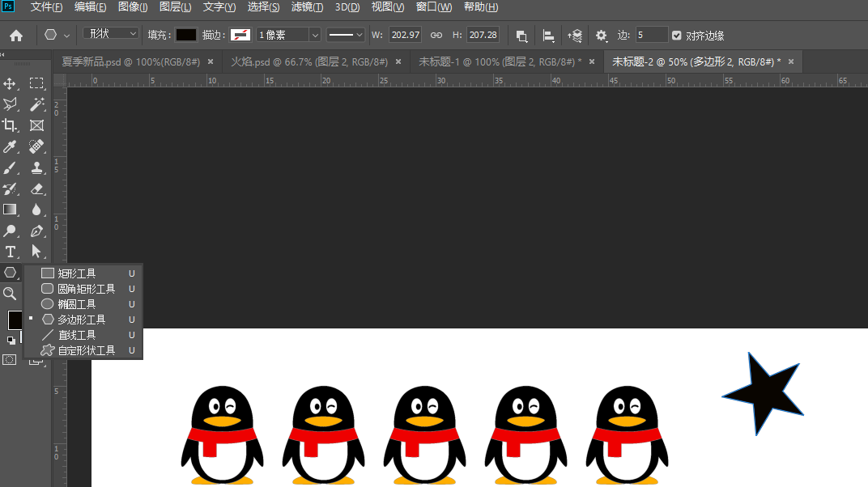
Task: Select the Blur tool
Action: click(36, 210)
